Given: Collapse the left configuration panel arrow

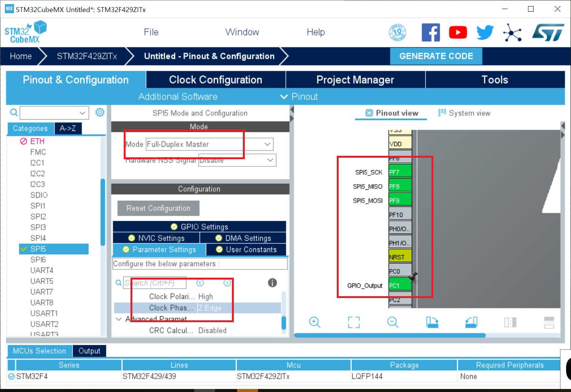Looking at the screenshot, I should coord(292,109).
